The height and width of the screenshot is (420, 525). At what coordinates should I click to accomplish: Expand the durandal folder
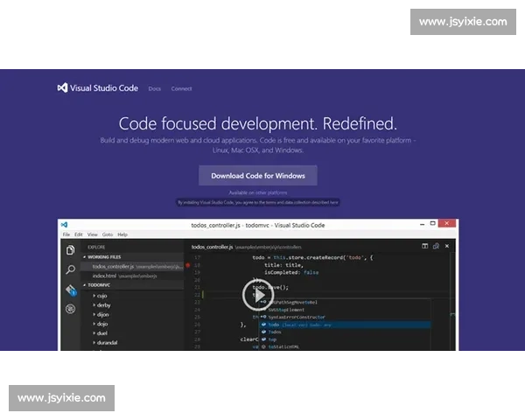105,343
